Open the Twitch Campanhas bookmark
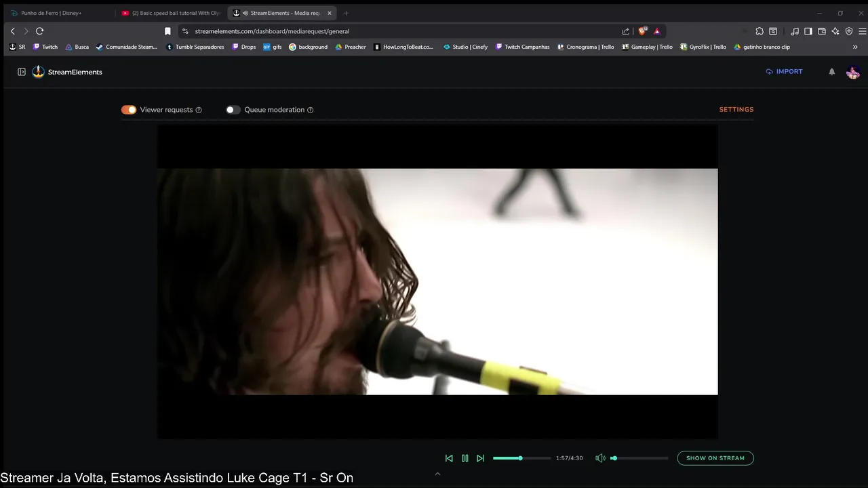 click(x=522, y=47)
